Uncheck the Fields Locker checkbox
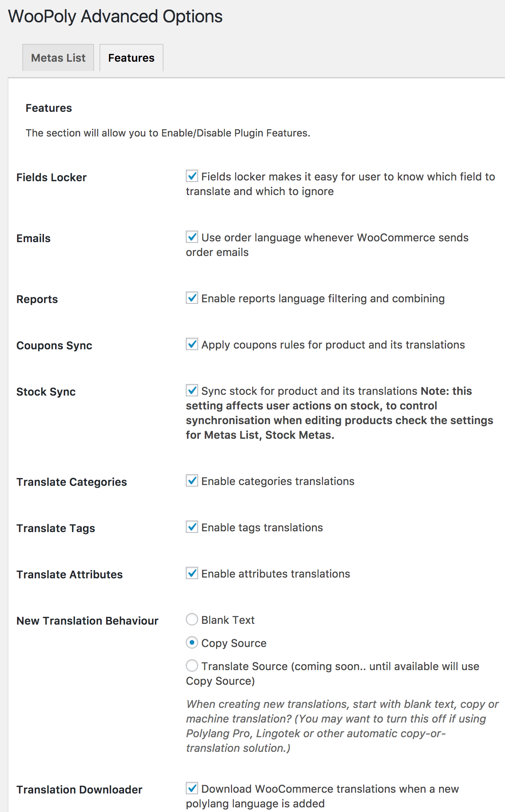Viewport: 505px width, 812px height. coord(192,176)
